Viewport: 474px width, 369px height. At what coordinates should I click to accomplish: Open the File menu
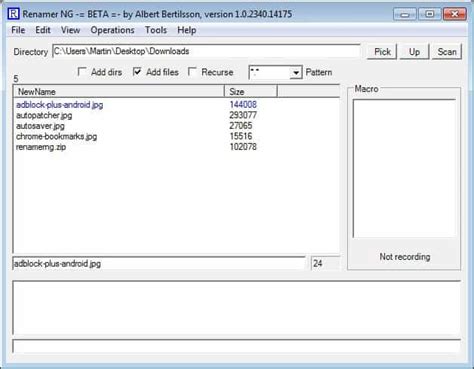(18, 30)
